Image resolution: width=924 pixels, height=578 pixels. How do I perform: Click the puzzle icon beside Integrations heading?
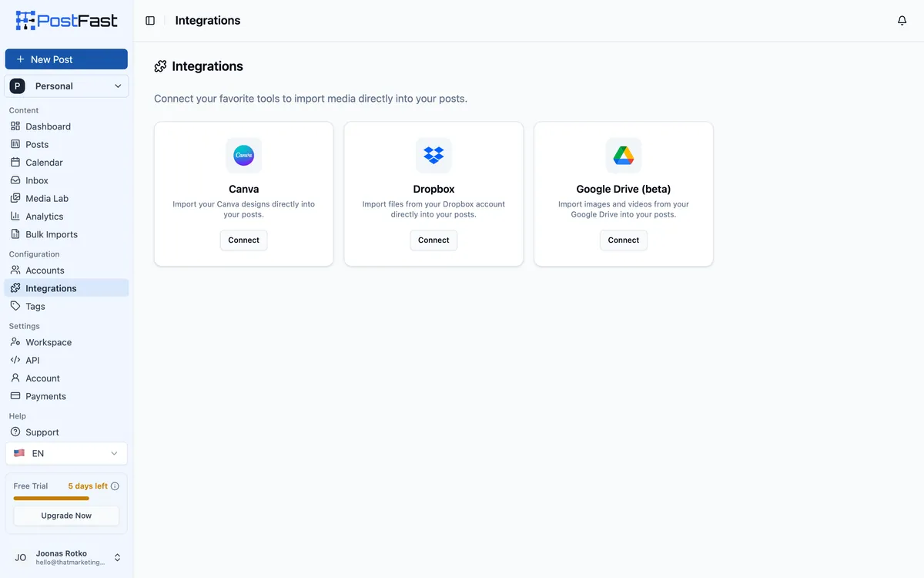pos(160,66)
